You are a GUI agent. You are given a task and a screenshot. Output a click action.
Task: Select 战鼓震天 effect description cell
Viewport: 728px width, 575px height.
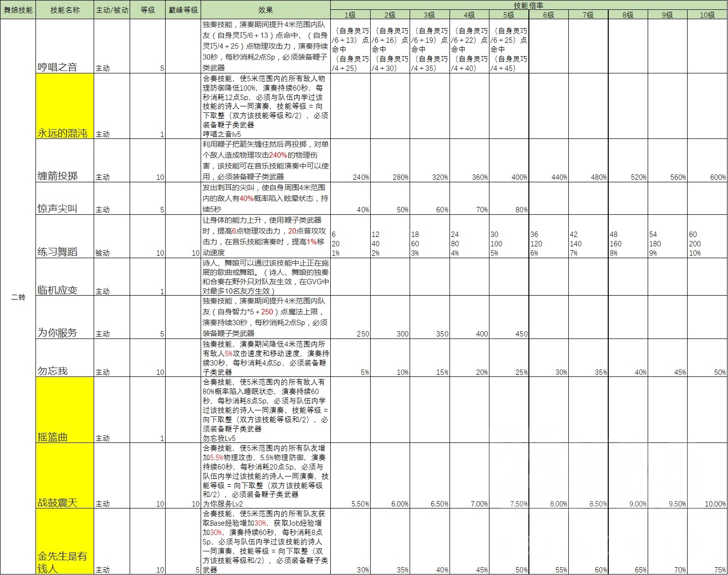pos(266,475)
